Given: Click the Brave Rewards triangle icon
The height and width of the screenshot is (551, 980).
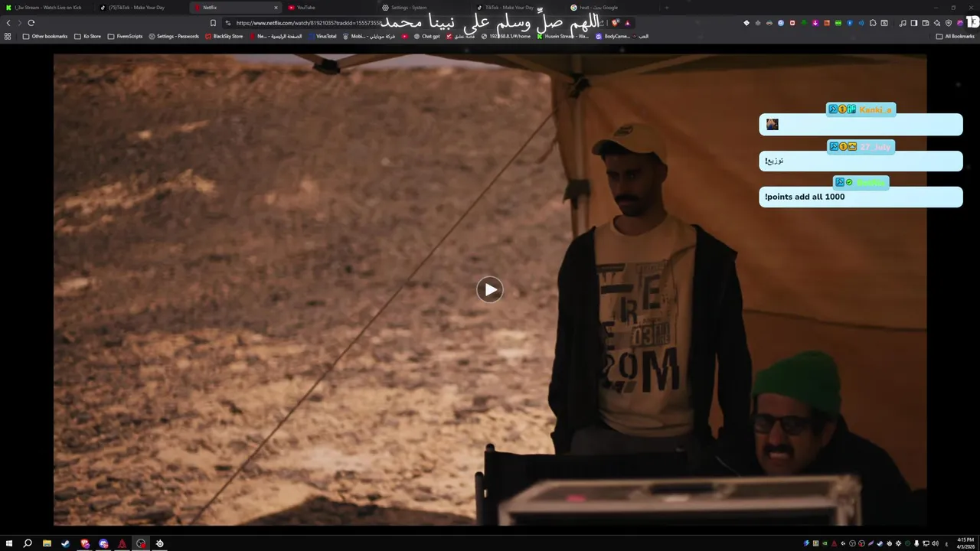Looking at the screenshot, I should click(x=628, y=23).
